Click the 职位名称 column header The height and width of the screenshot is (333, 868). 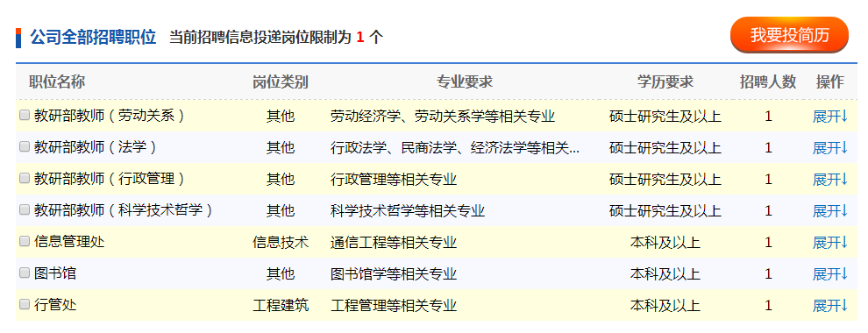(57, 81)
